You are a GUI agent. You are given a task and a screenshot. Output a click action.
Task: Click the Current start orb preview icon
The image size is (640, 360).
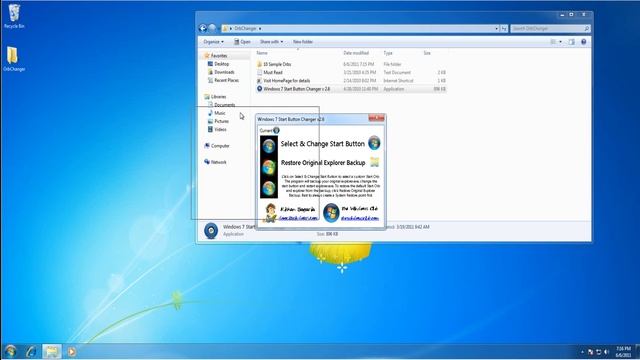tap(276, 130)
